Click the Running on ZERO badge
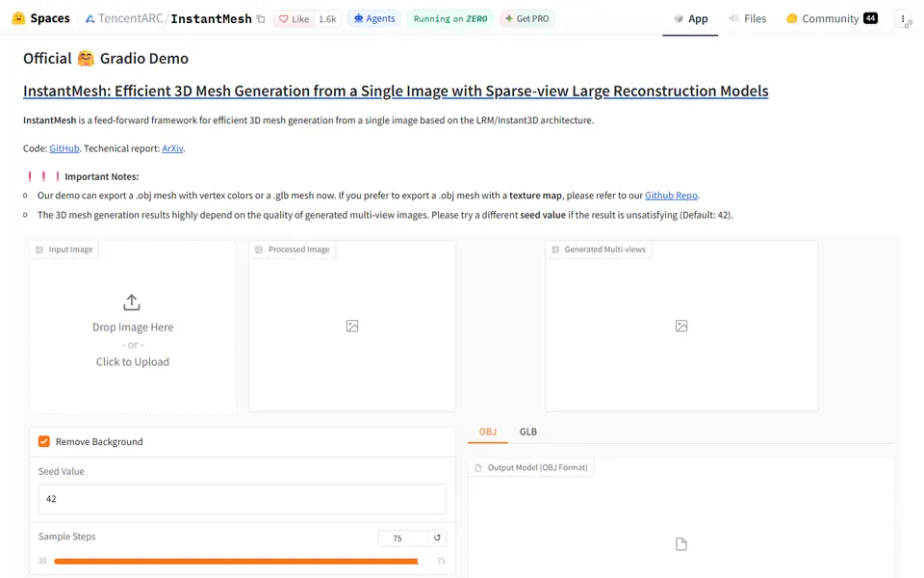This screenshot has width=924, height=578. click(450, 18)
